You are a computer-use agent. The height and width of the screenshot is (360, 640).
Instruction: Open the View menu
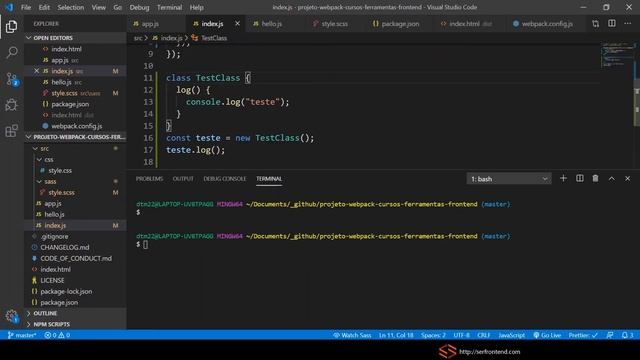coord(98,7)
